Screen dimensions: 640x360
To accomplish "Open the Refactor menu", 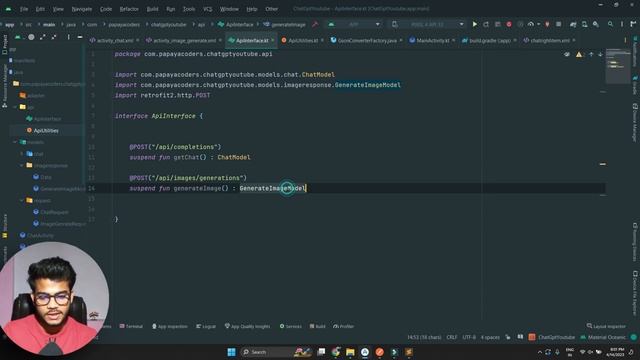I will (129, 9).
